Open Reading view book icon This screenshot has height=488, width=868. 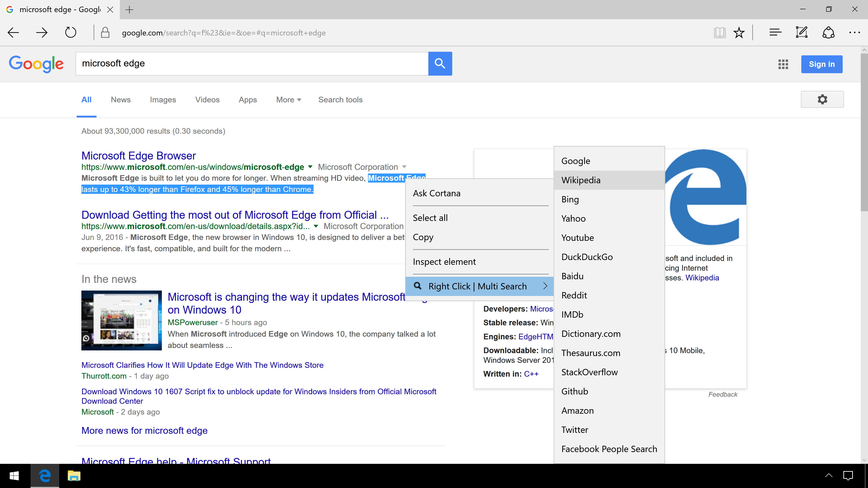(719, 33)
